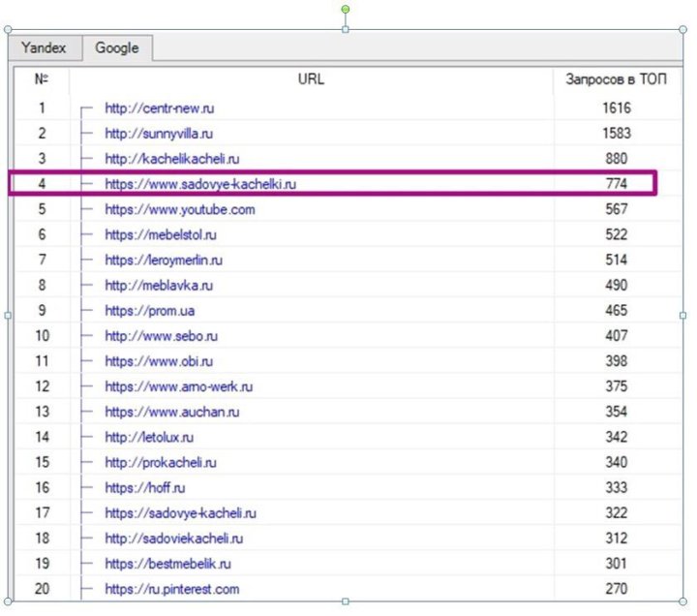
Task: Open link http://www.sebo.ru
Action: [162, 336]
